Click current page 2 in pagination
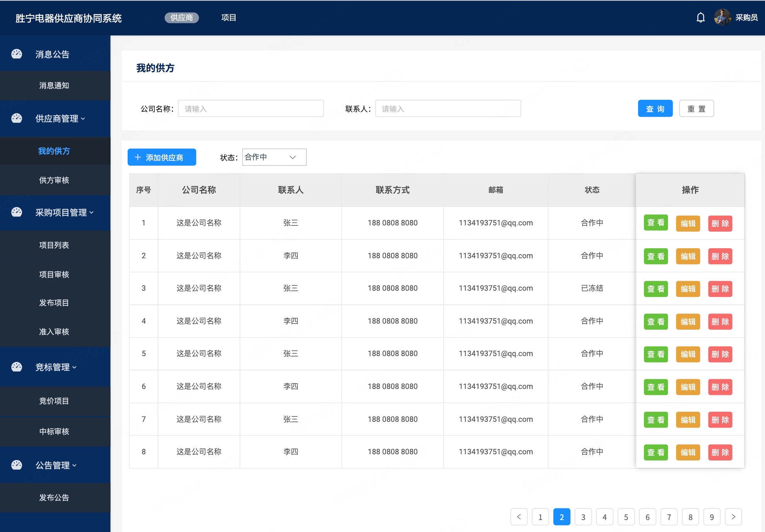This screenshot has width=765, height=532. (x=562, y=517)
